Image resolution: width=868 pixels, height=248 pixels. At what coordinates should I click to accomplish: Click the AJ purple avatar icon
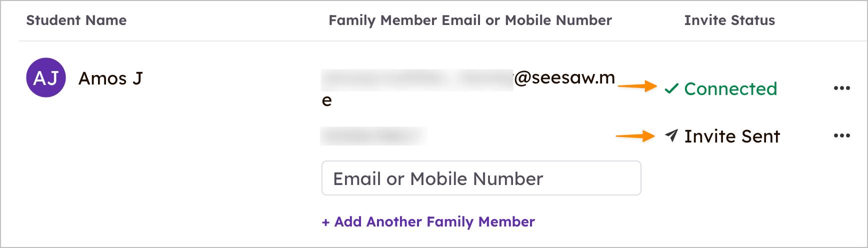coord(46,77)
